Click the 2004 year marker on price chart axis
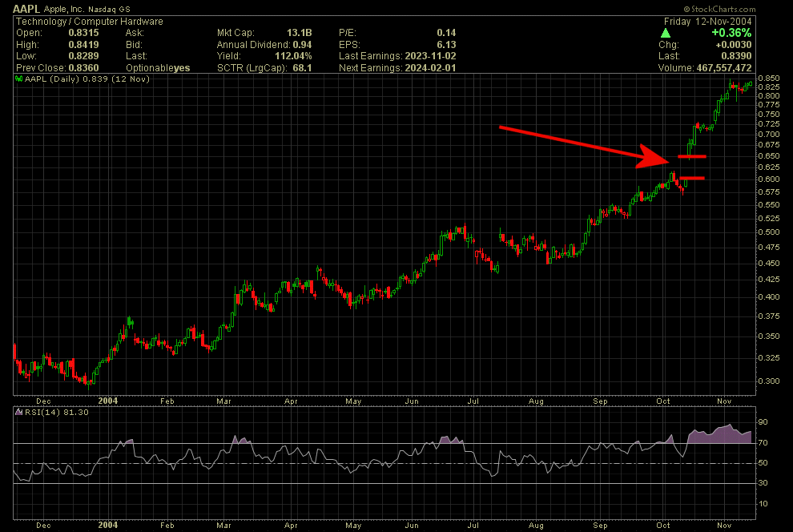Screen dimensions: 793x532 pos(107,401)
